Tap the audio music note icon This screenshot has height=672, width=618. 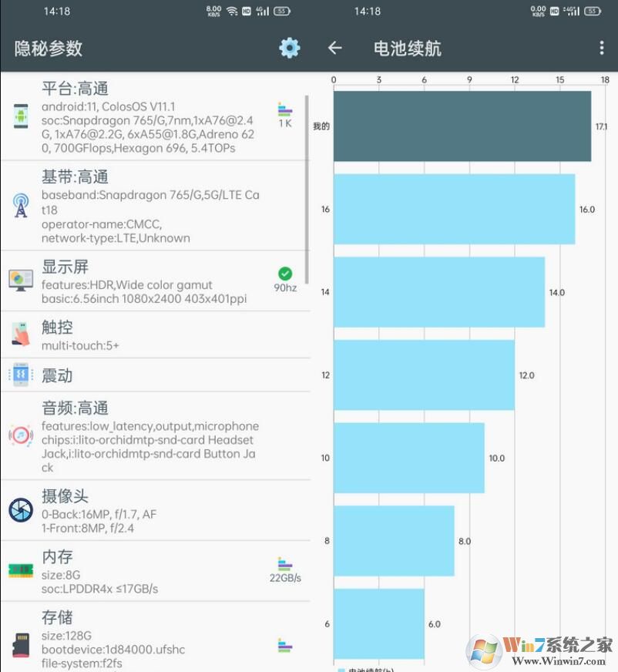click(21, 436)
